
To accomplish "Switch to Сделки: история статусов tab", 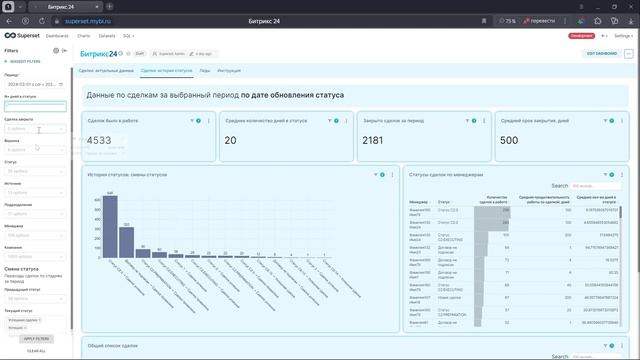I will [166, 71].
